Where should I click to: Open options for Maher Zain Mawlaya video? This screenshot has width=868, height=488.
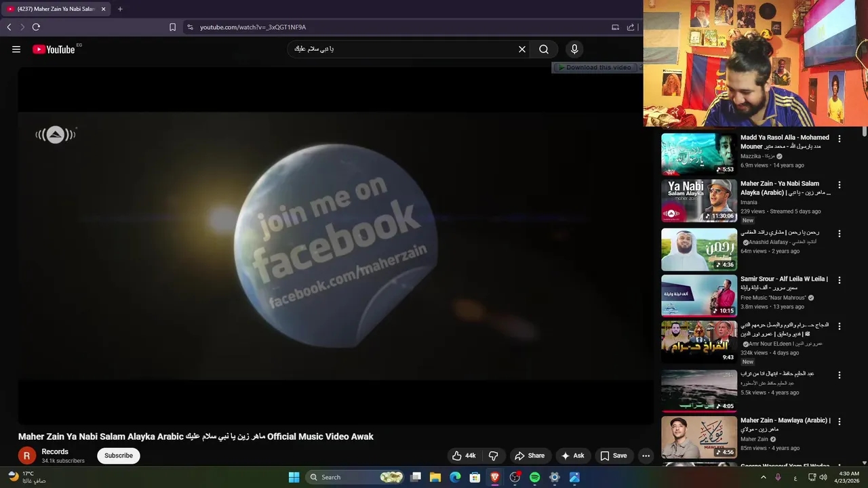(x=840, y=421)
